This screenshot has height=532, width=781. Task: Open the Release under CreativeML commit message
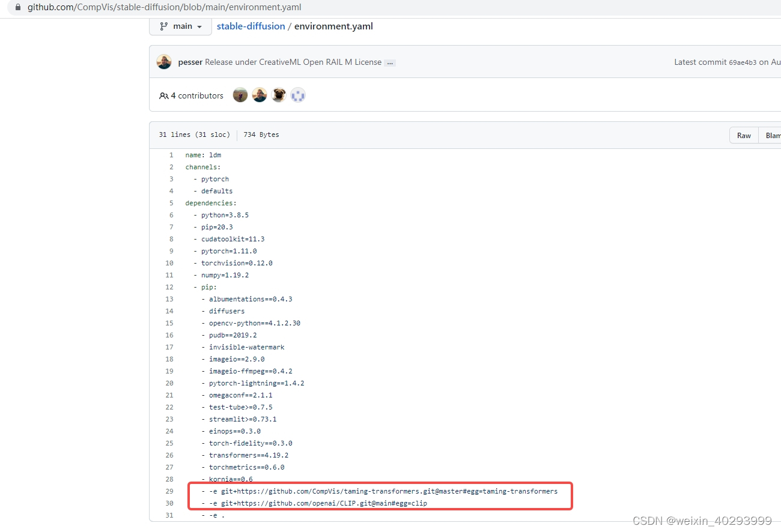pos(293,62)
